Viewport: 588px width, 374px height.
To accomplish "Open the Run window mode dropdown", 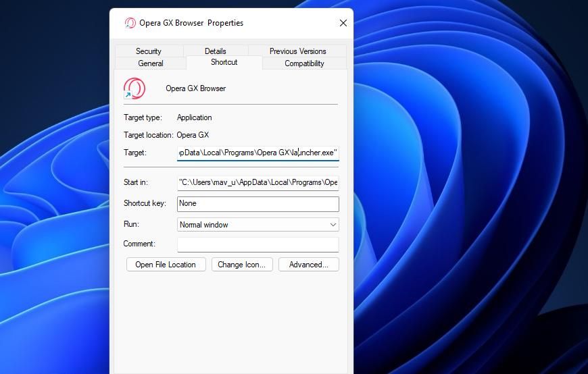I will click(x=258, y=225).
